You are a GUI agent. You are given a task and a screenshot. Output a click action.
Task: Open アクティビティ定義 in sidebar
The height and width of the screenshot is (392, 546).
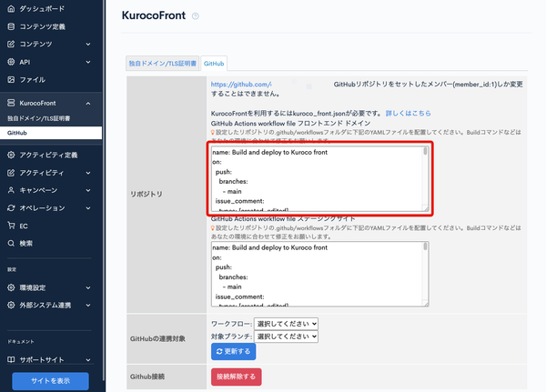(48, 155)
